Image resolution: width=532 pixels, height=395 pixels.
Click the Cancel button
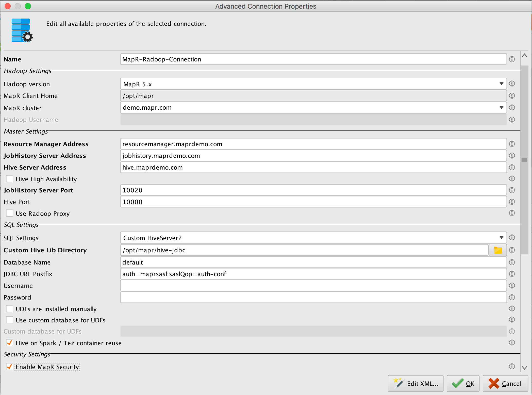(x=505, y=384)
